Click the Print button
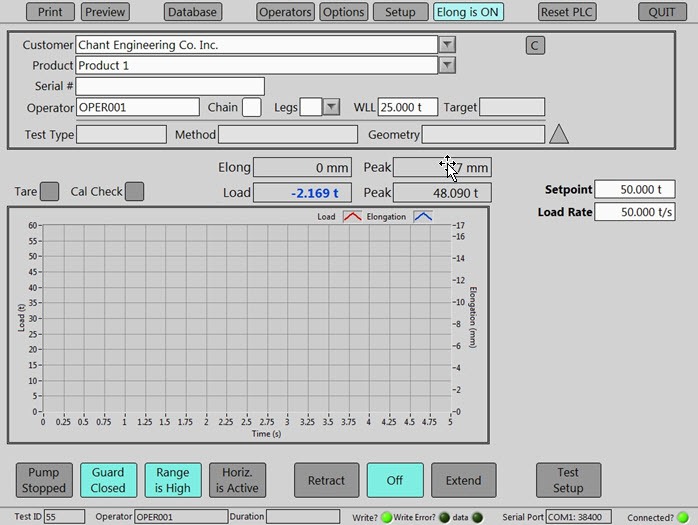Screen dimensions: 698x525 point(50,12)
